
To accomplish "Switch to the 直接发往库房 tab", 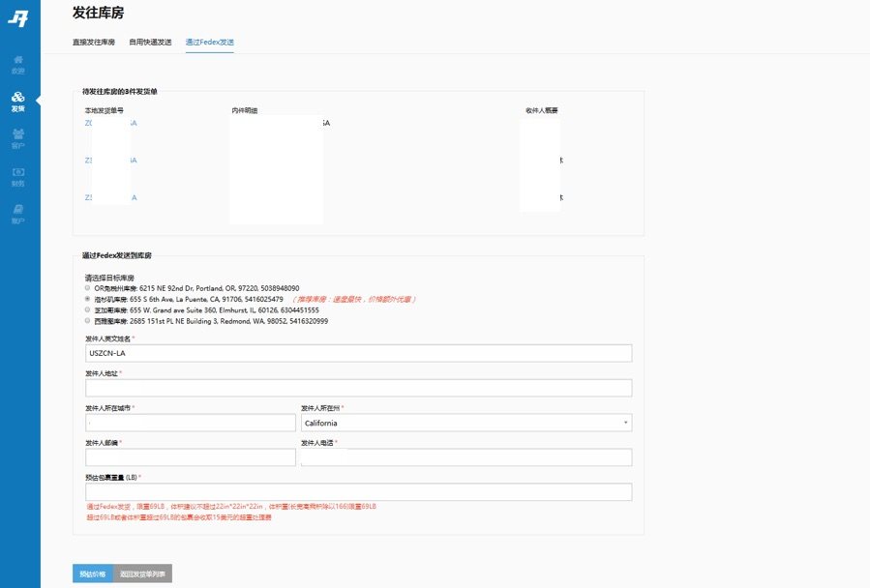I will [94, 43].
